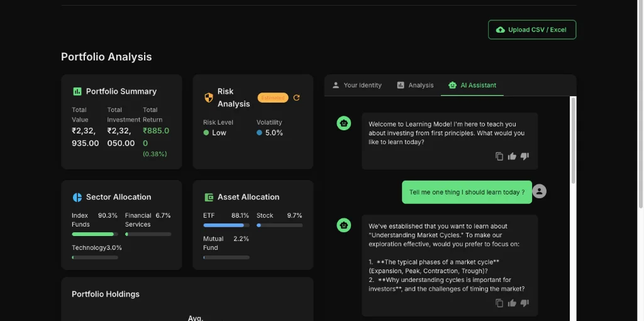Screen dimensions: 644x321
Task: Switch to the Analysis tab
Action: [415, 85]
